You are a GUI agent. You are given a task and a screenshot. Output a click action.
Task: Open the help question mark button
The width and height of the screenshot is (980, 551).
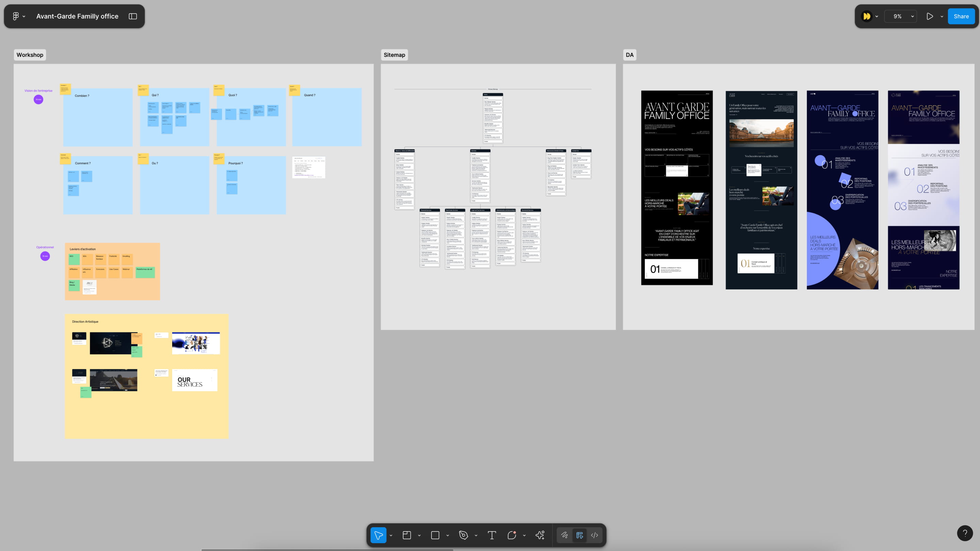coord(965,533)
